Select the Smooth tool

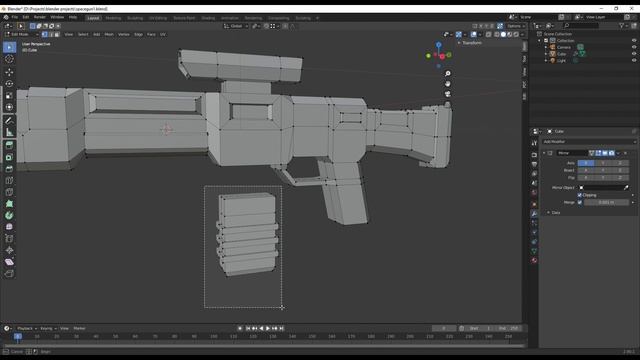coord(9,227)
